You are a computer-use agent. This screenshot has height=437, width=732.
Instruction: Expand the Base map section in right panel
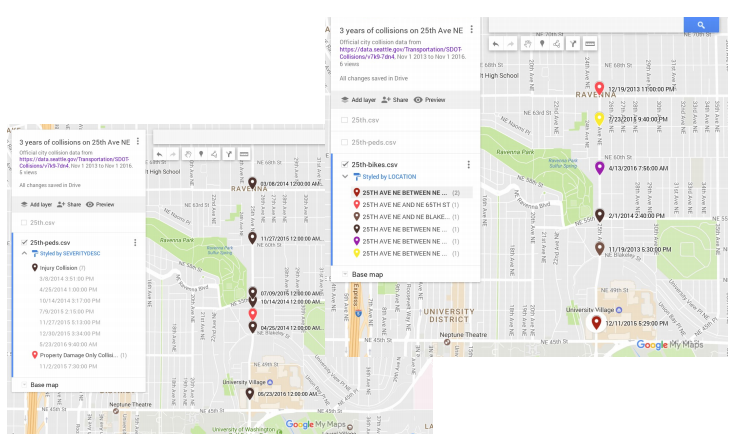tap(345, 274)
